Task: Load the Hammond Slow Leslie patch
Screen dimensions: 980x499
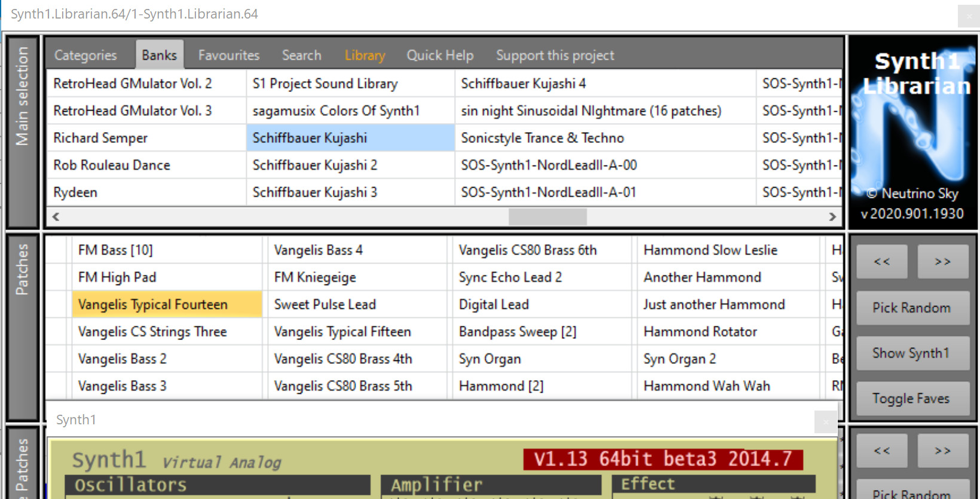Action: coord(728,250)
